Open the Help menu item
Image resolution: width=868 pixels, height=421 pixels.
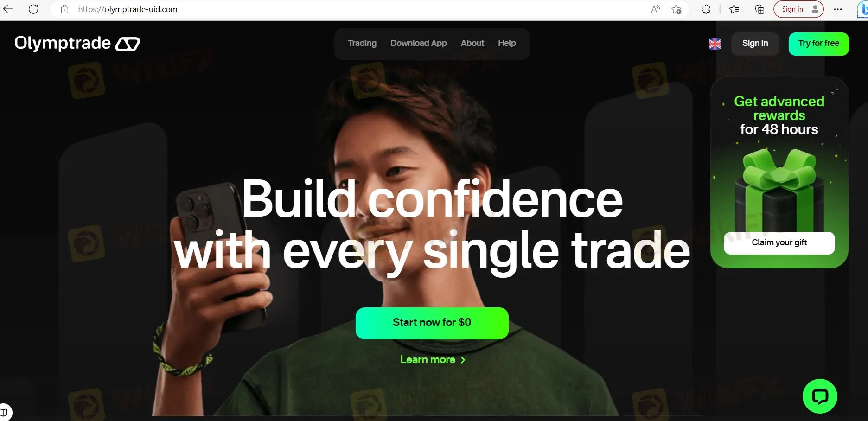tap(507, 43)
